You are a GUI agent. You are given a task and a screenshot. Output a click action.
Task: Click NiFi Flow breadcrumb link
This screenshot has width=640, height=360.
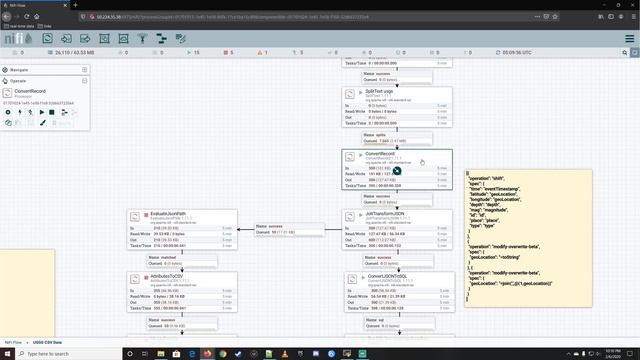point(13,342)
